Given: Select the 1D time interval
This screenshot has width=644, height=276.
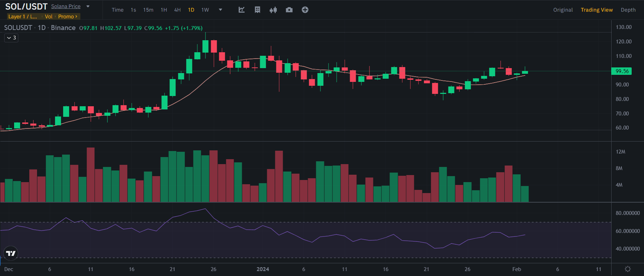Looking at the screenshot, I should [x=191, y=10].
